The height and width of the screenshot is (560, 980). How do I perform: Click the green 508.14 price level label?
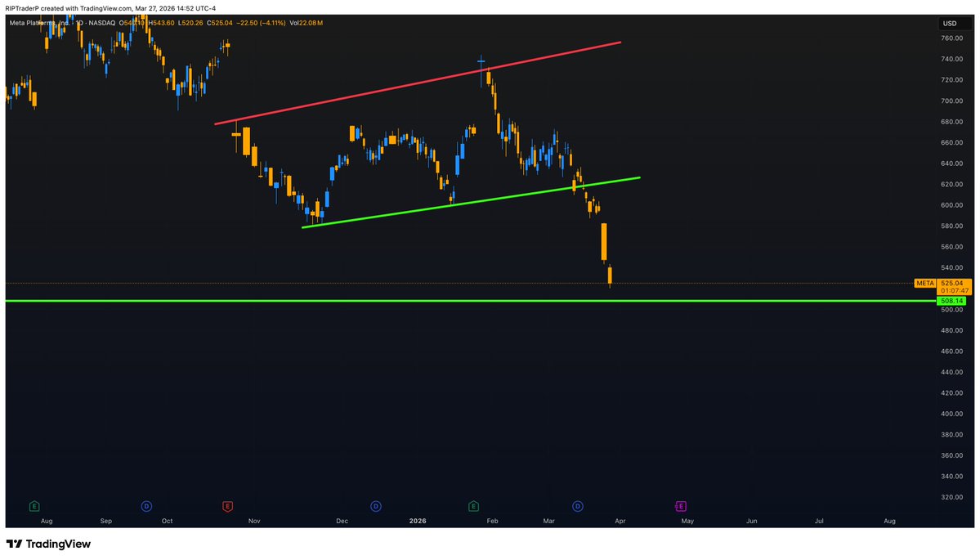951,301
